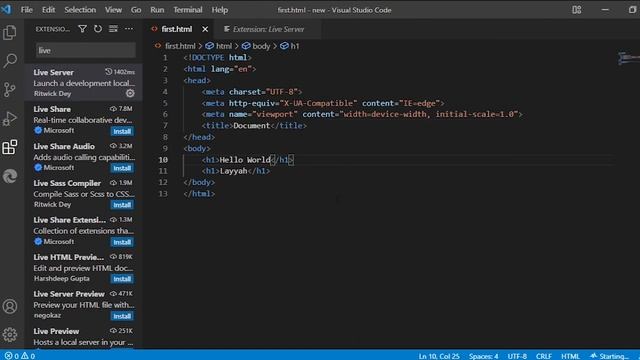The image size is (640, 360).
Task: Open Run and Debug view
Action: 10,118
